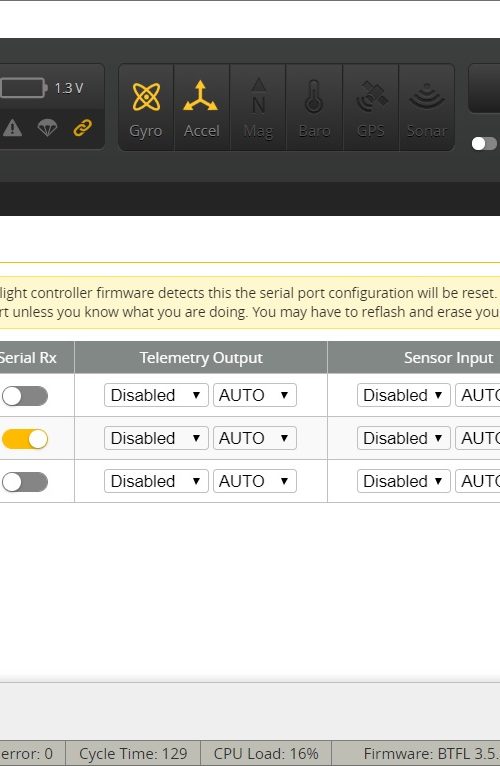The height and width of the screenshot is (766, 500).
Task: Open third row Telemetry Output Disabled dropdown
Action: tap(156, 481)
